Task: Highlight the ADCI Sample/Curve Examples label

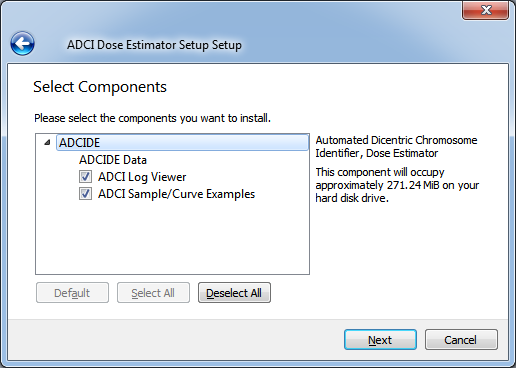Action: coord(176,194)
